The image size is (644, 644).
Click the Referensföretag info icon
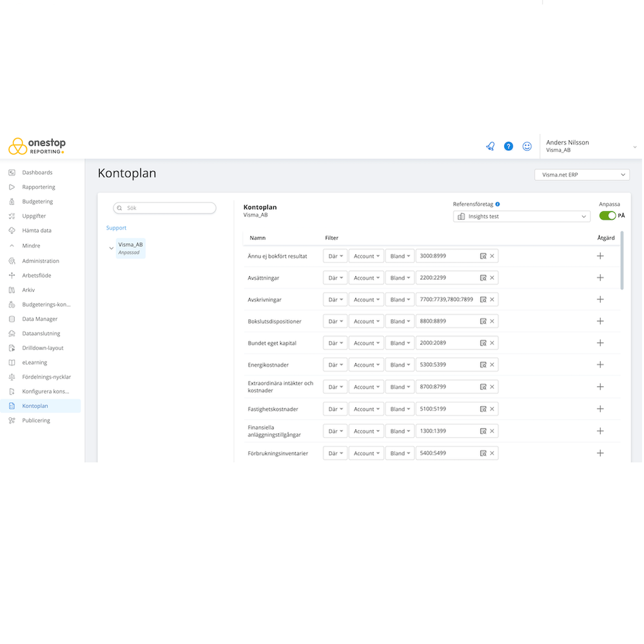click(x=498, y=204)
